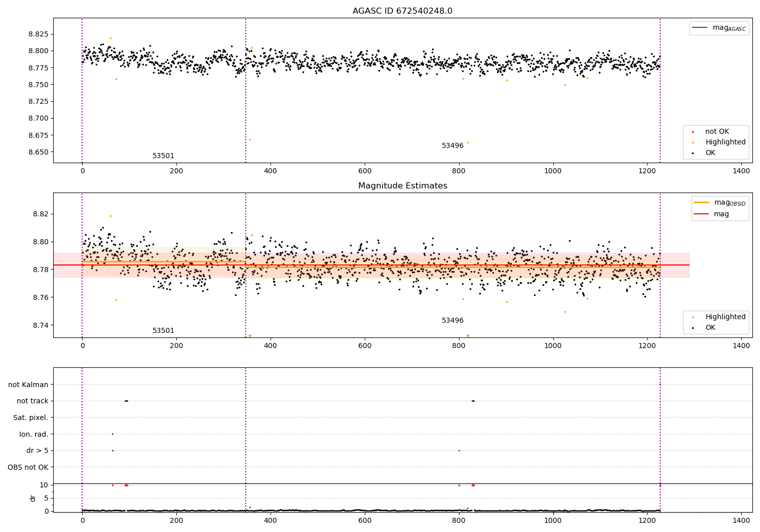
Task: Click the 8.725 y-axis tick label
Action: 39,101
